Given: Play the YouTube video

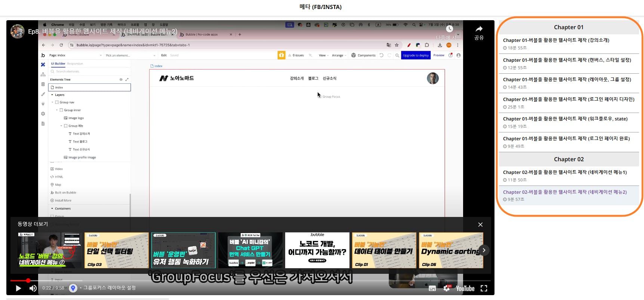Looking at the screenshot, I should point(18,288).
